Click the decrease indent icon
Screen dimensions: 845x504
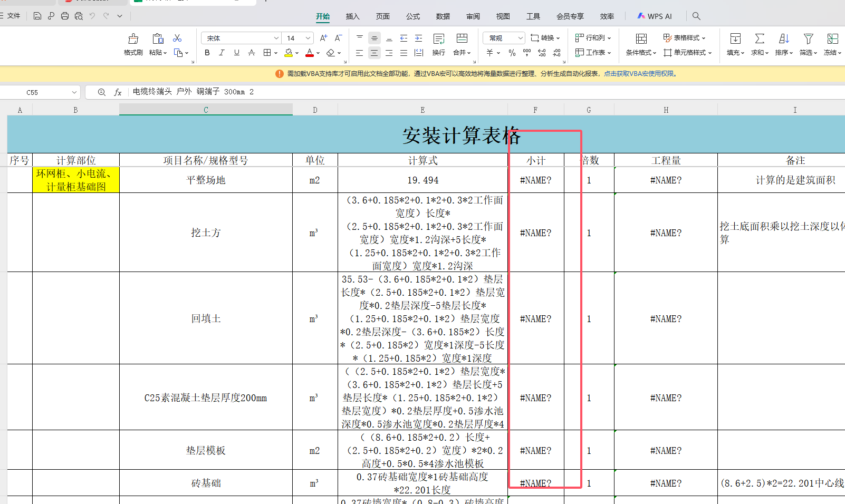point(404,38)
